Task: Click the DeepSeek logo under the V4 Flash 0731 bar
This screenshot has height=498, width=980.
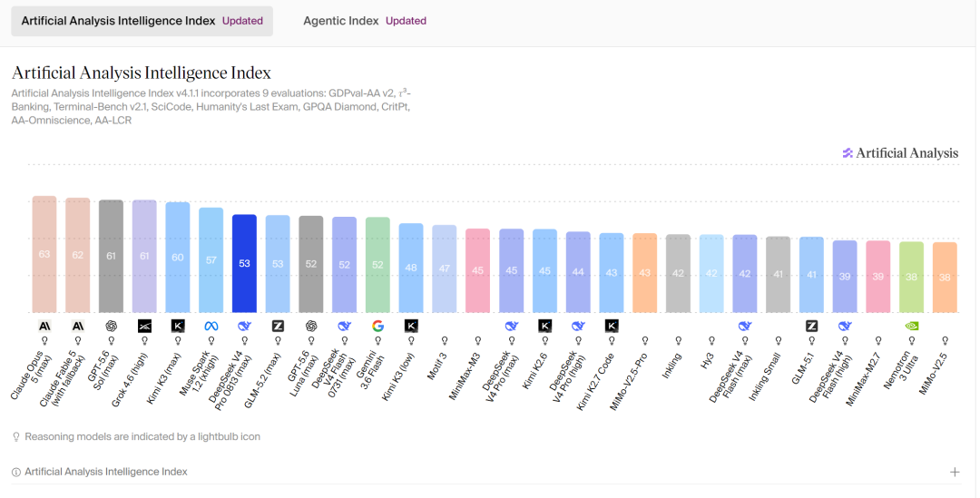Action: (345, 327)
